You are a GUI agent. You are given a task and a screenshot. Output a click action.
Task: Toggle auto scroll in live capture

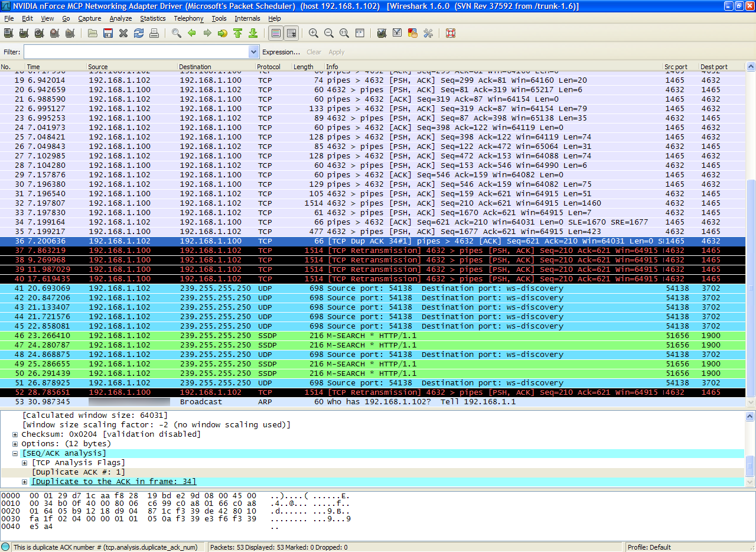tap(291, 33)
